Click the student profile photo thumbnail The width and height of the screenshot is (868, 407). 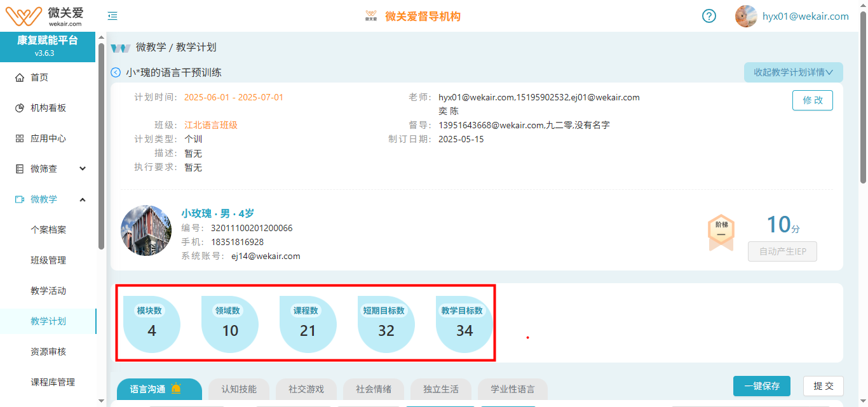coord(146,230)
